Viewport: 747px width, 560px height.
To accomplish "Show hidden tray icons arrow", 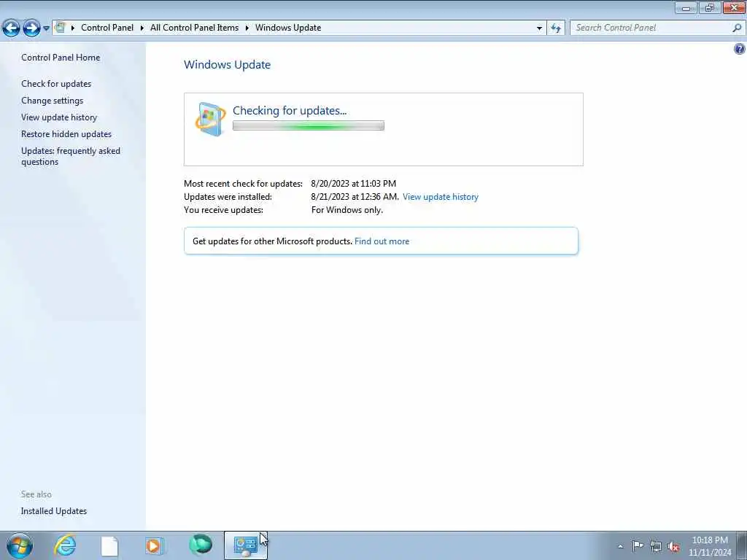I will 620,546.
